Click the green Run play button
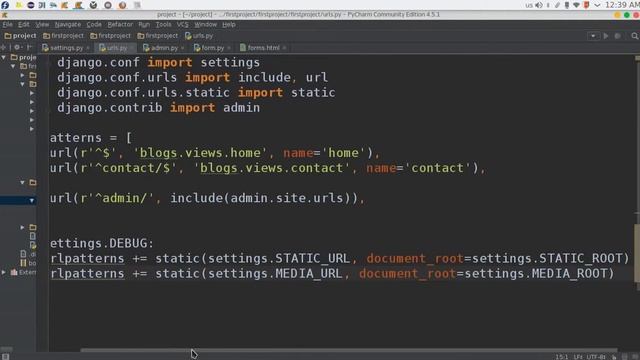The width and height of the screenshot is (640, 360). click(606, 36)
